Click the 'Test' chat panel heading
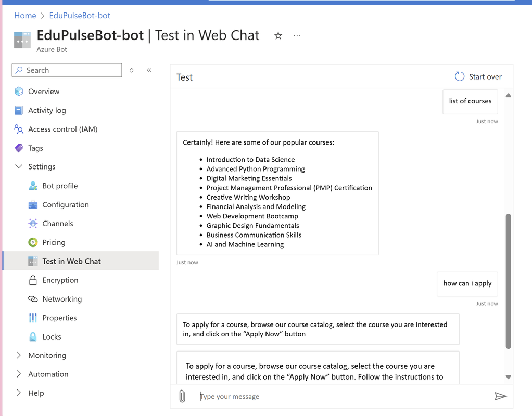This screenshot has width=532, height=416. [184, 77]
